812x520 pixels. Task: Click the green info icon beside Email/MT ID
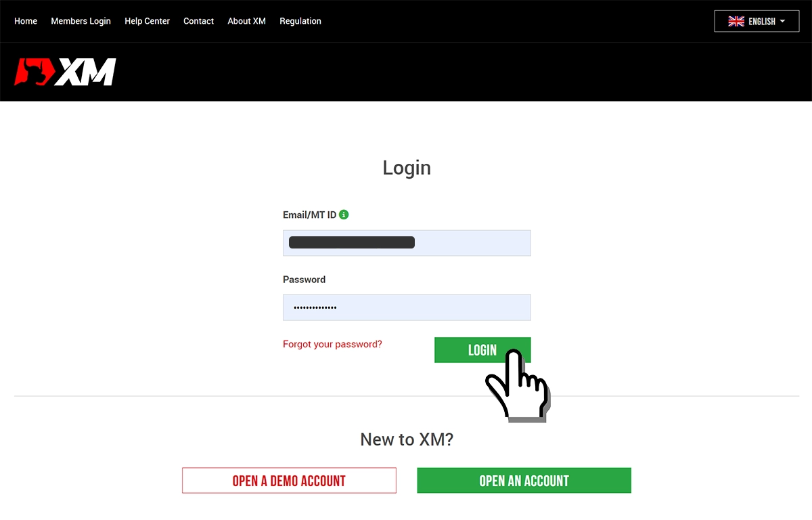tap(344, 215)
